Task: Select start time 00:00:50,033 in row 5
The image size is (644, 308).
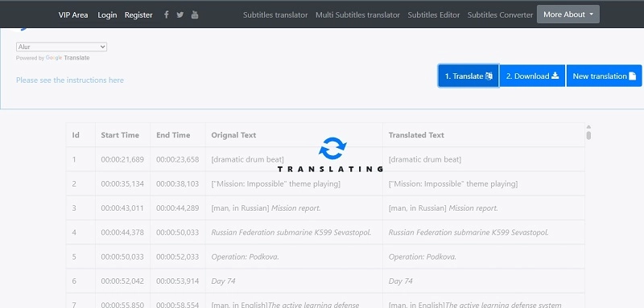Action: [x=122, y=257]
